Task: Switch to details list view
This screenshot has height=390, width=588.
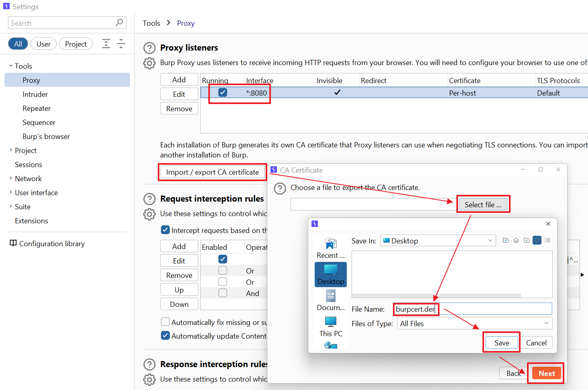Action: pyautogui.click(x=547, y=241)
